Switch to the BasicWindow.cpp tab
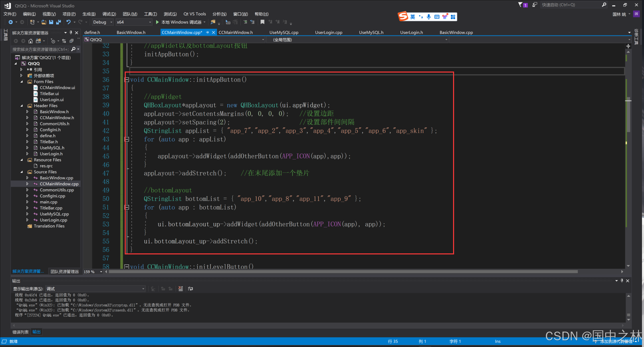 pyautogui.click(x=456, y=32)
